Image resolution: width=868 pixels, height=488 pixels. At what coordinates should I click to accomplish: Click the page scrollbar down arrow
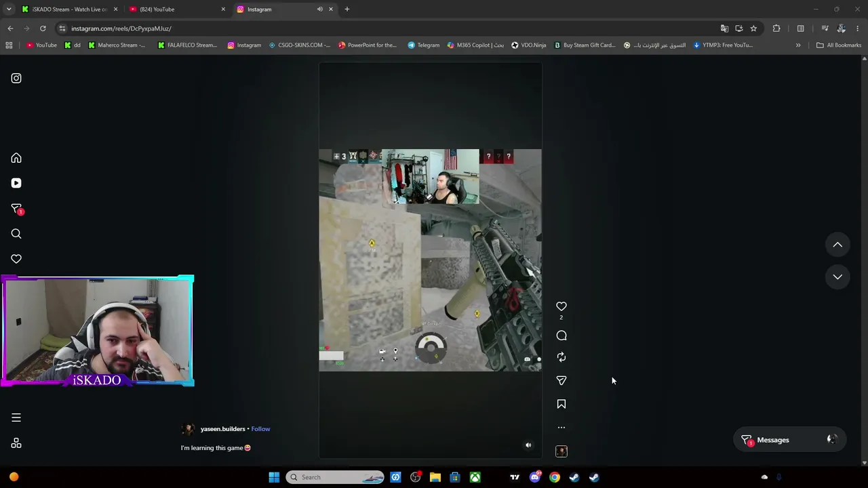[864, 463]
